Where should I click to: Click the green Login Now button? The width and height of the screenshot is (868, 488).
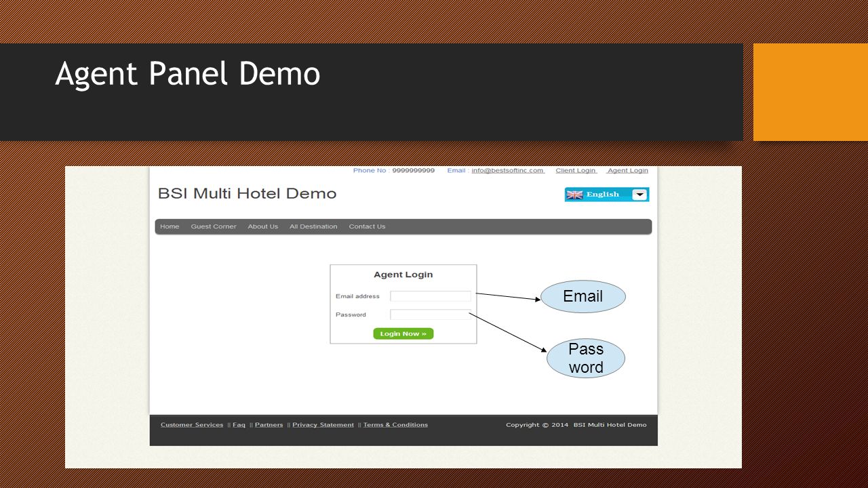403,333
